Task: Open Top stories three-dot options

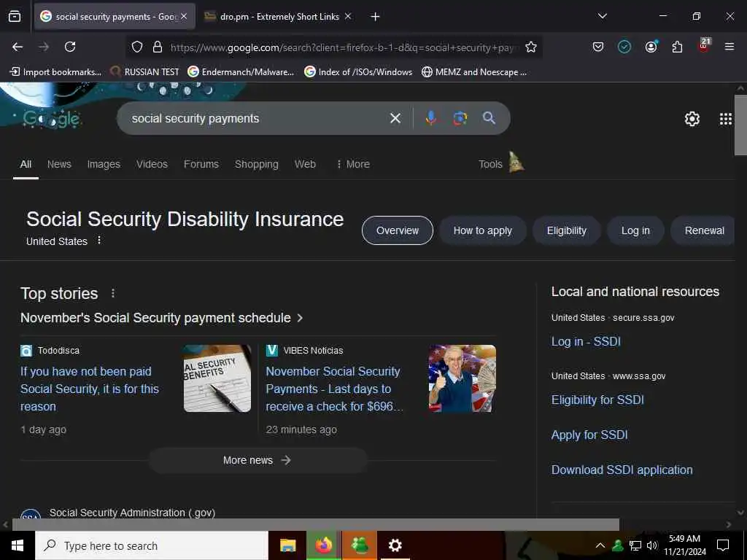Action: 113,293
